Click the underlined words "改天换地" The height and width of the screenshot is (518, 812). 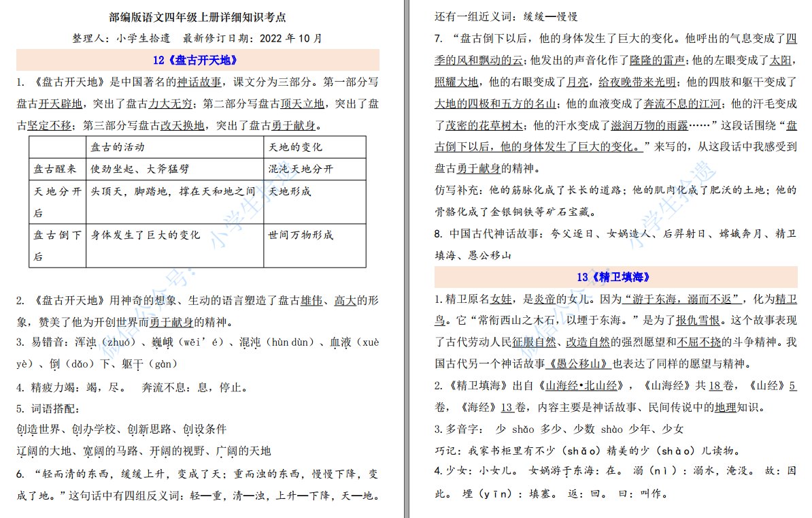[182, 125]
